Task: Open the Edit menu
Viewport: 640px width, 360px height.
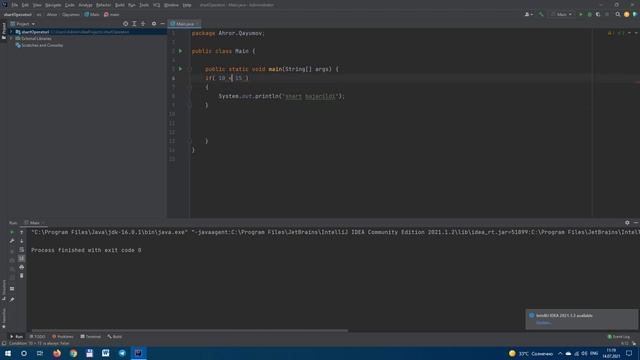Action: (x=25, y=5)
